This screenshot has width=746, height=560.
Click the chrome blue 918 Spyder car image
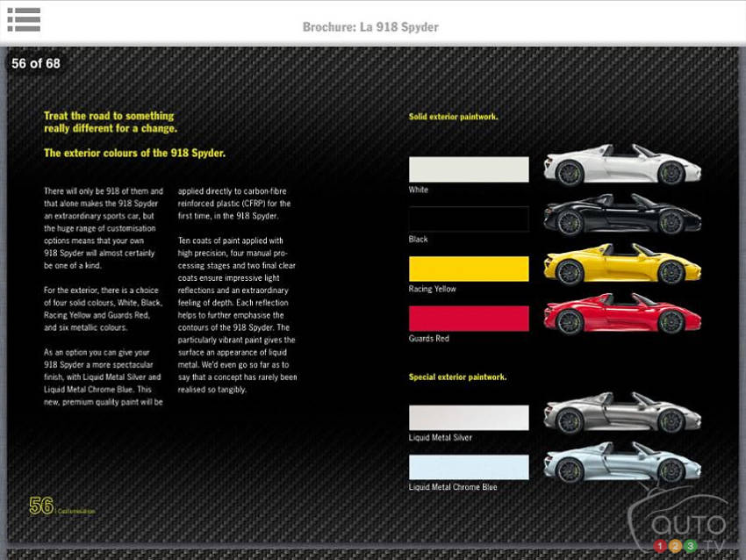tap(622, 463)
